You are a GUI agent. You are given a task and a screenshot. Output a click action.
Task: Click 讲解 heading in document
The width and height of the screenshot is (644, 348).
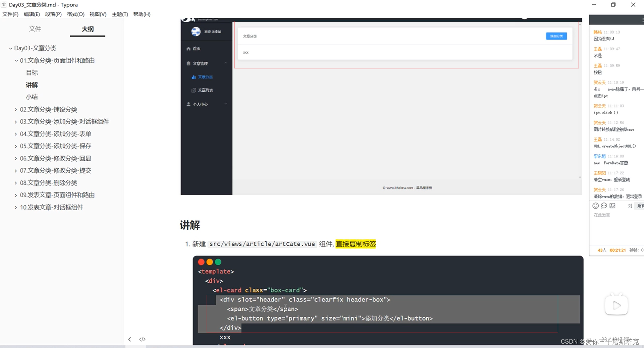(190, 225)
